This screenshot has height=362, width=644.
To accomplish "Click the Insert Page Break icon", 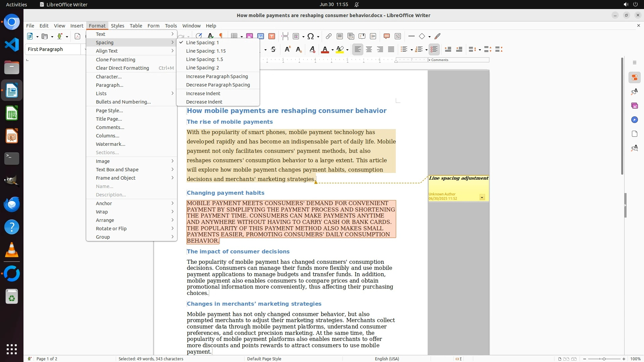I will (285, 36).
